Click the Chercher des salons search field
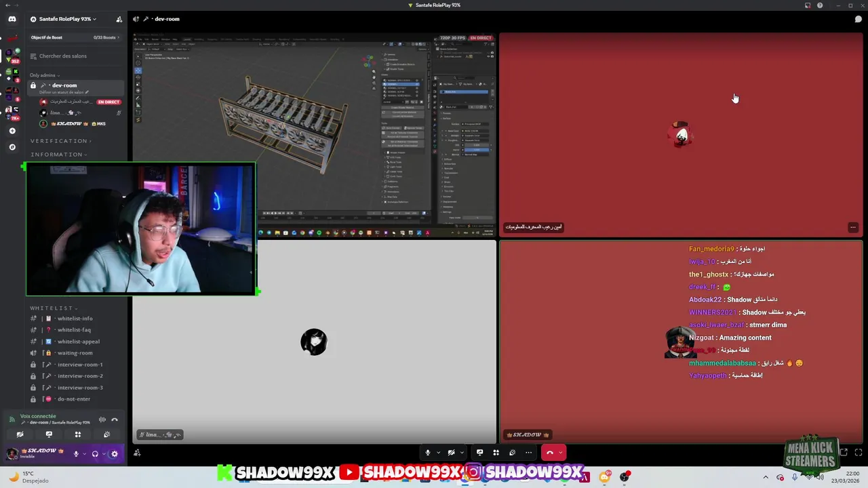 (75, 56)
